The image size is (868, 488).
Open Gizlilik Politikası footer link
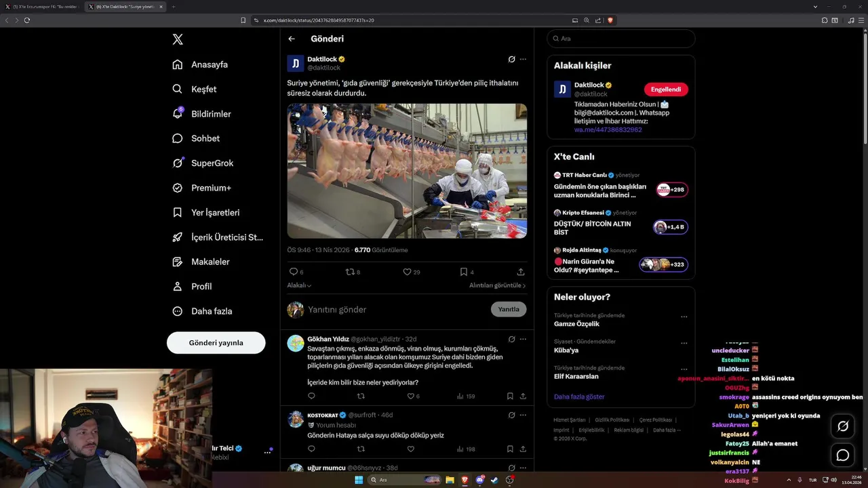click(x=612, y=420)
